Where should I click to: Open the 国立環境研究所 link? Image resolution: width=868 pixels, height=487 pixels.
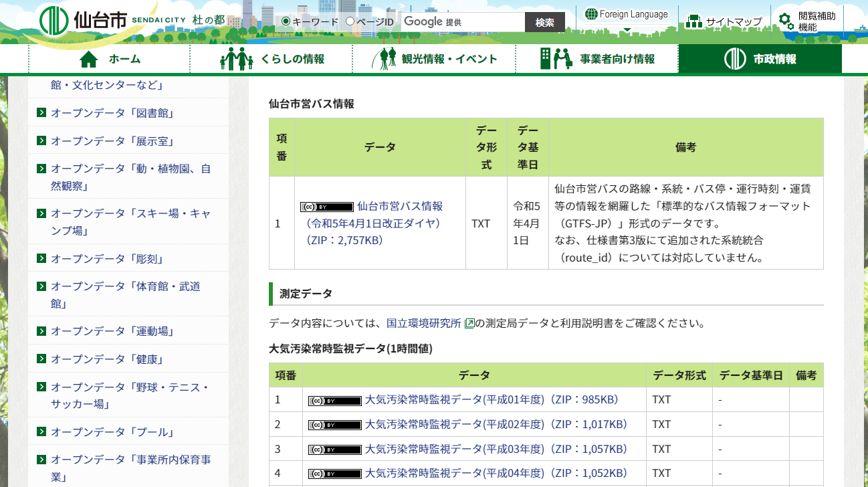[424, 324]
